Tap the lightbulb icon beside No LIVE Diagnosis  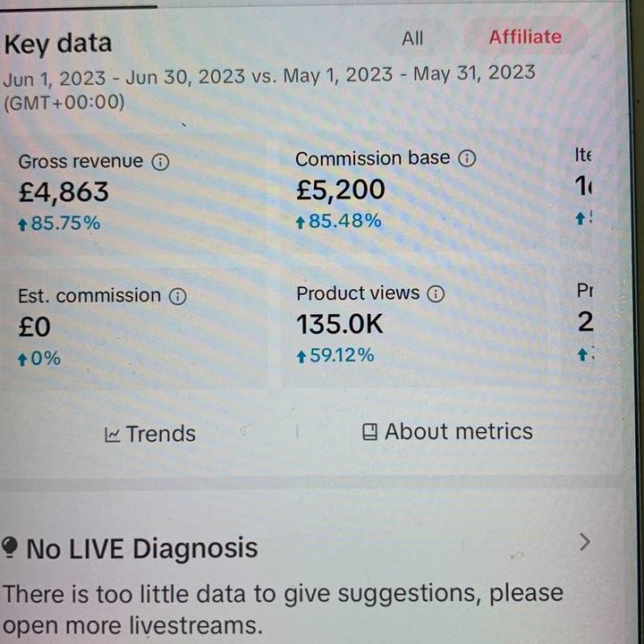11,547
